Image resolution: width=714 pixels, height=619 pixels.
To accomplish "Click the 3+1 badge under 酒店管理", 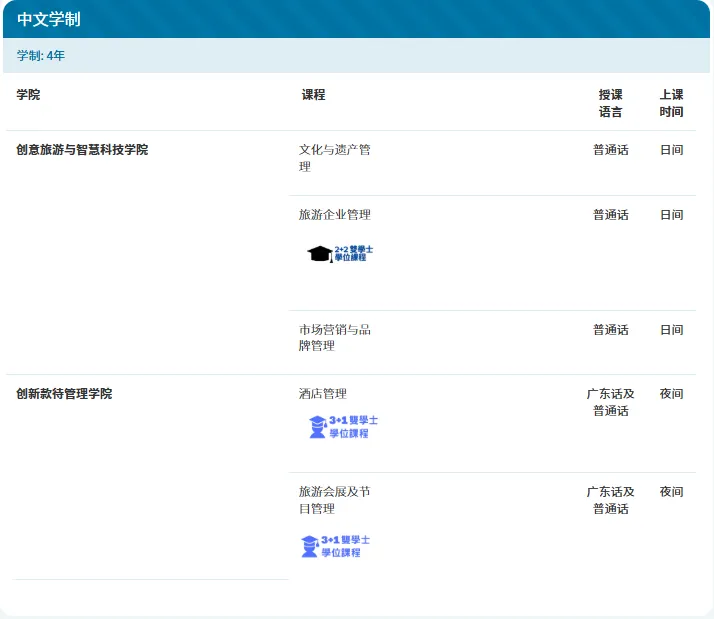I will tap(342, 427).
